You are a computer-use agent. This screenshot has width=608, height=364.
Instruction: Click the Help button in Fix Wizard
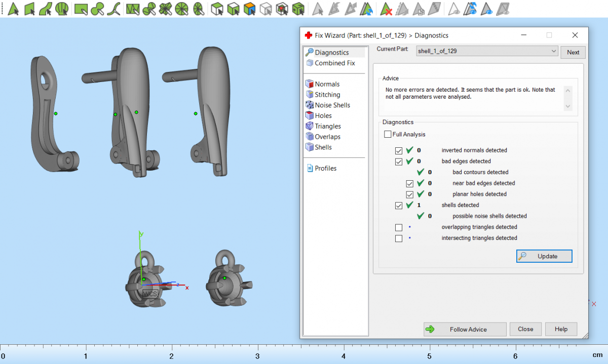561,329
